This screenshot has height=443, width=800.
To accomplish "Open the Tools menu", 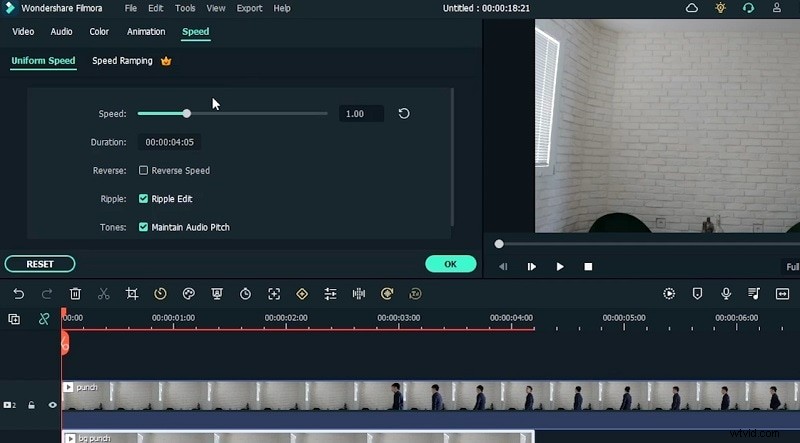I will coord(185,8).
